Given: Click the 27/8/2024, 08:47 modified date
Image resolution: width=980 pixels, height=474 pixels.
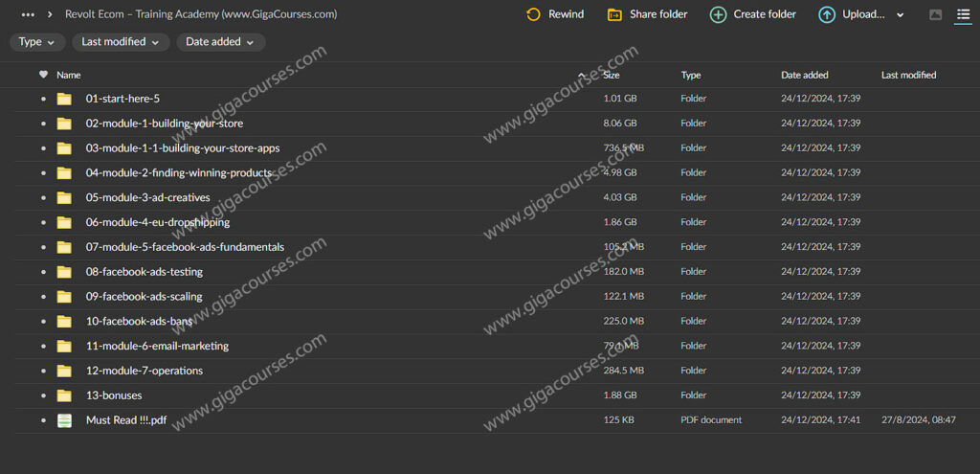Looking at the screenshot, I should pyautogui.click(x=918, y=420).
